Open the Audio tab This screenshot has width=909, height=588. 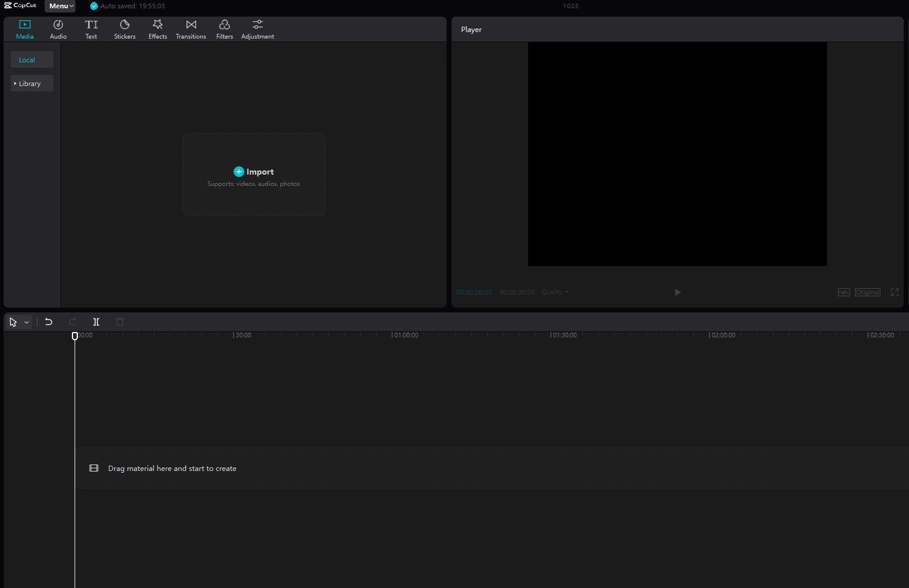[x=58, y=30]
